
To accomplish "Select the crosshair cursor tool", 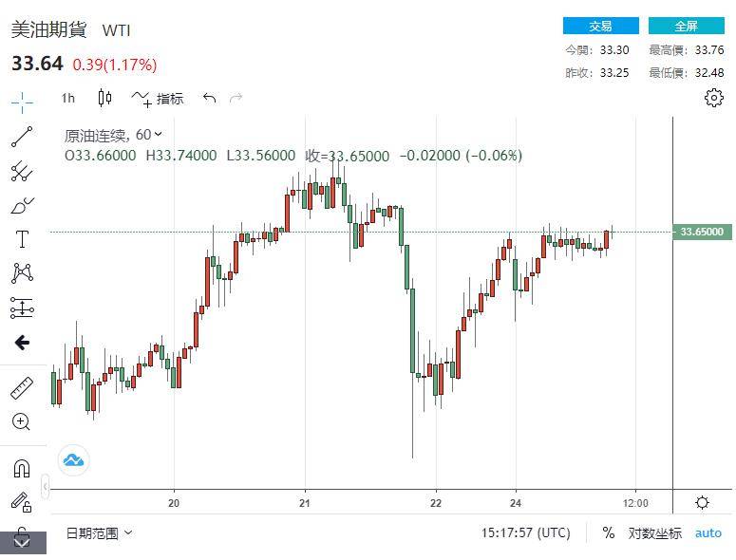I will point(22,102).
